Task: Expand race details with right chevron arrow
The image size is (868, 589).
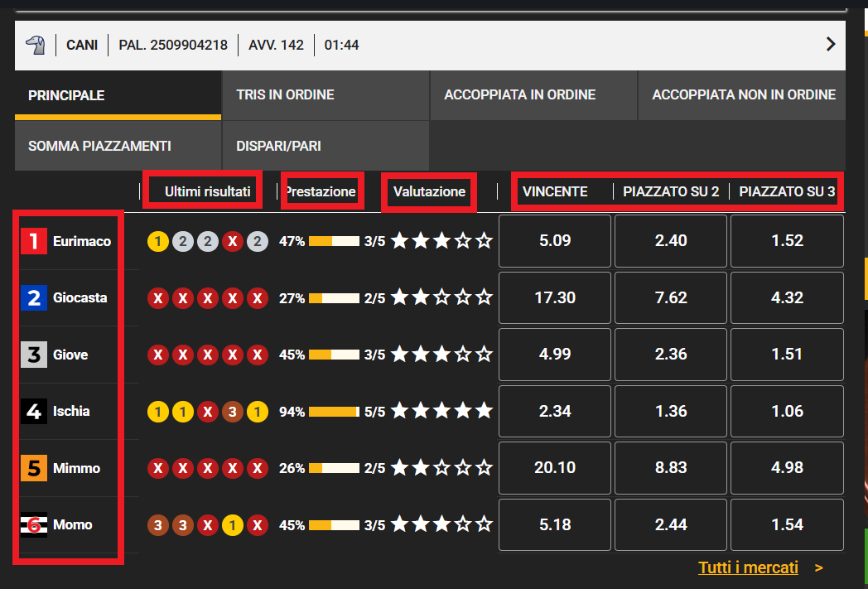Action: [831, 44]
